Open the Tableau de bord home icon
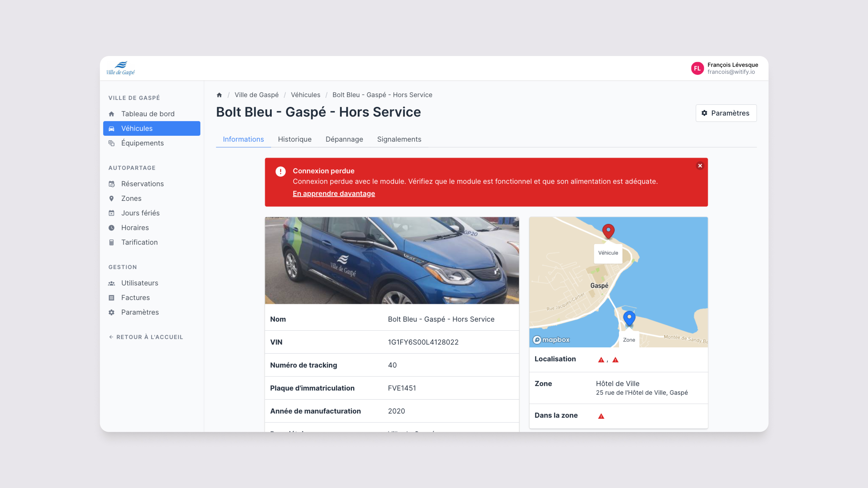 click(111, 113)
